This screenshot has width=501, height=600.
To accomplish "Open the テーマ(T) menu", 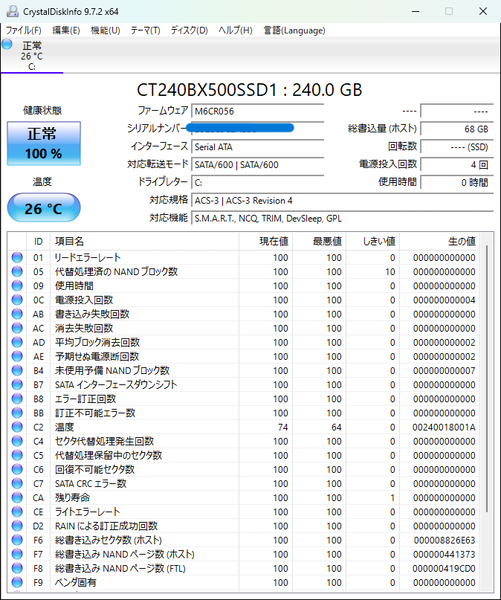I will click(x=145, y=30).
